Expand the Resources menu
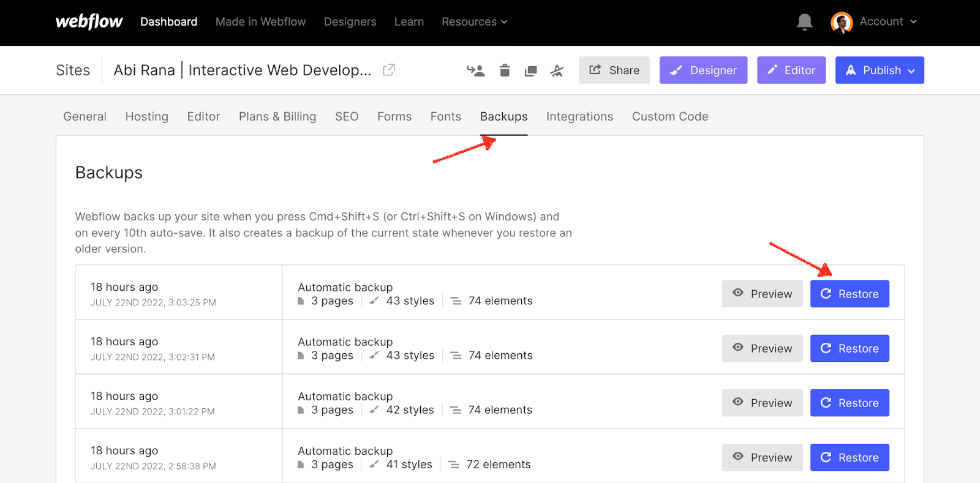Image resolution: width=980 pixels, height=483 pixels. pyautogui.click(x=475, y=21)
